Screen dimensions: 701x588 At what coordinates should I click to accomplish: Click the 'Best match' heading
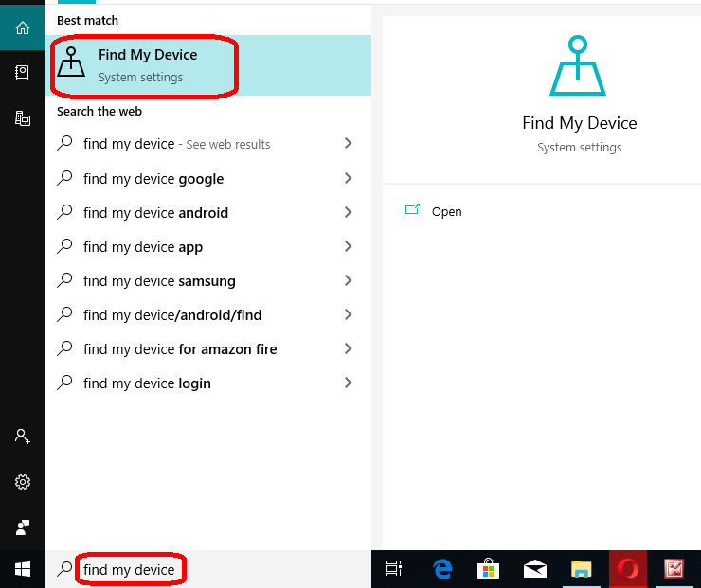[x=87, y=21]
